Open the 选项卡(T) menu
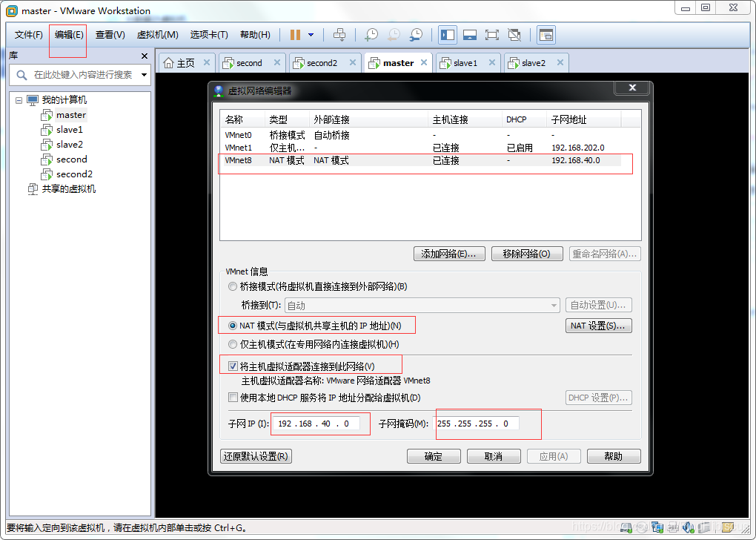 [209, 35]
